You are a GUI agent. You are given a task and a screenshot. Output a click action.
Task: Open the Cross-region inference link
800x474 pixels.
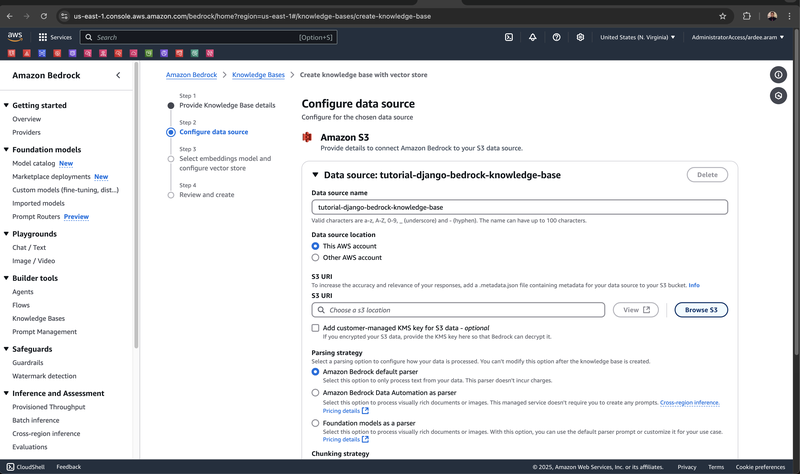[690, 403]
